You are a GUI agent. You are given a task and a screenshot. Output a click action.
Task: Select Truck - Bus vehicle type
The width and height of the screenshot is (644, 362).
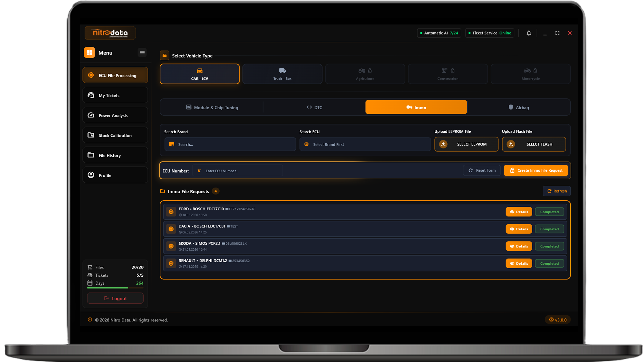pos(282,74)
